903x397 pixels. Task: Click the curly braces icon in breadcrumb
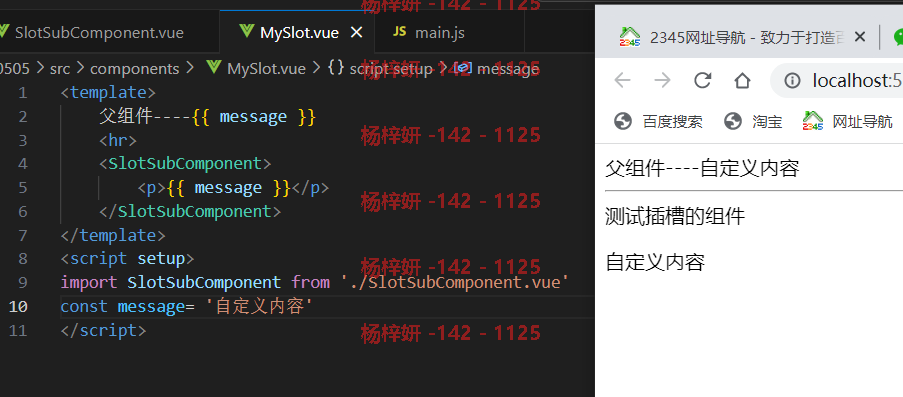tap(335, 69)
